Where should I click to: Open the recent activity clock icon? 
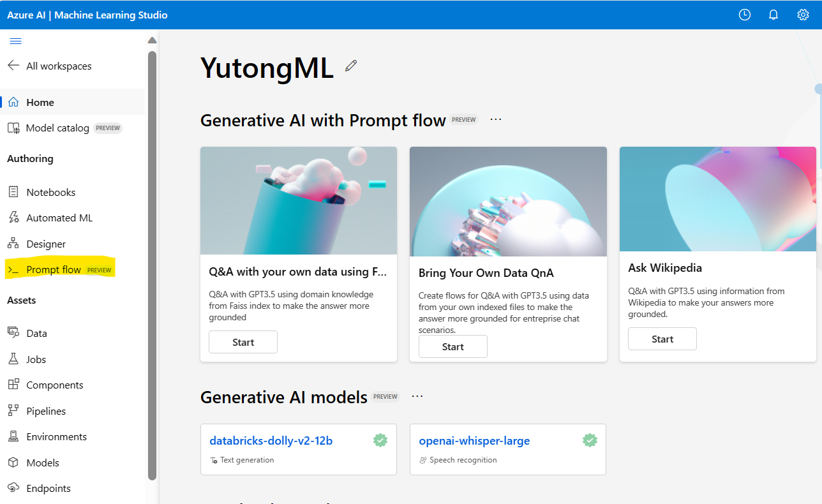click(x=745, y=15)
